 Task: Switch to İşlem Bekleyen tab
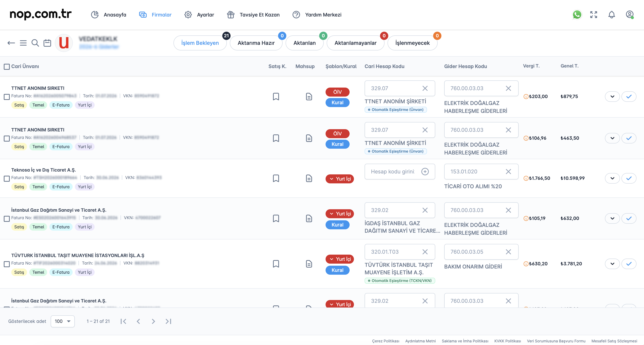[200, 43]
